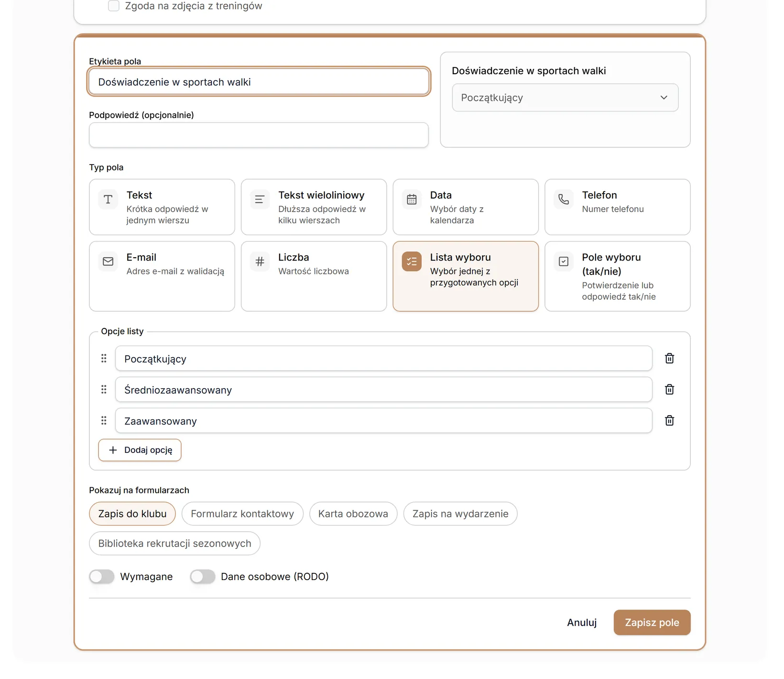Enable Dane osobowe (RODO) switch
Viewport: 784px width, 679px height.
pos(203,577)
